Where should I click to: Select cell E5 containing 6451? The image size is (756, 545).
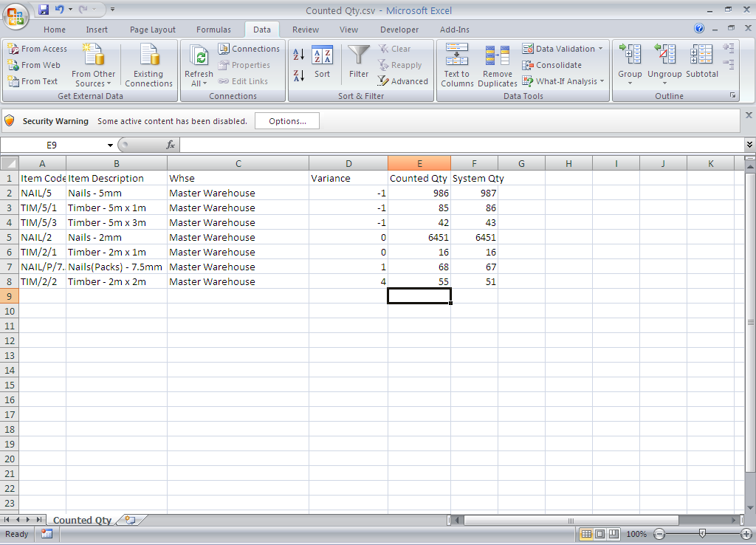(x=419, y=238)
